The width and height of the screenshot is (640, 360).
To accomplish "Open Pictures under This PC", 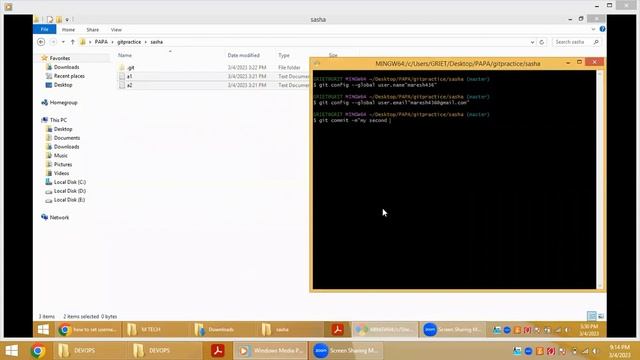I will tap(63, 164).
